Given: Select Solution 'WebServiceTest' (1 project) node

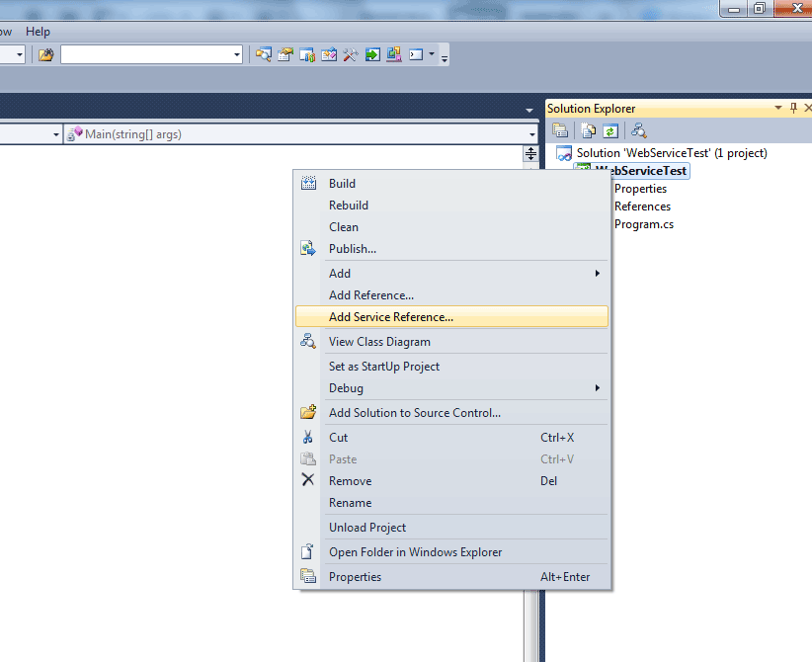Looking at the screenshot, I should point(672,153).
